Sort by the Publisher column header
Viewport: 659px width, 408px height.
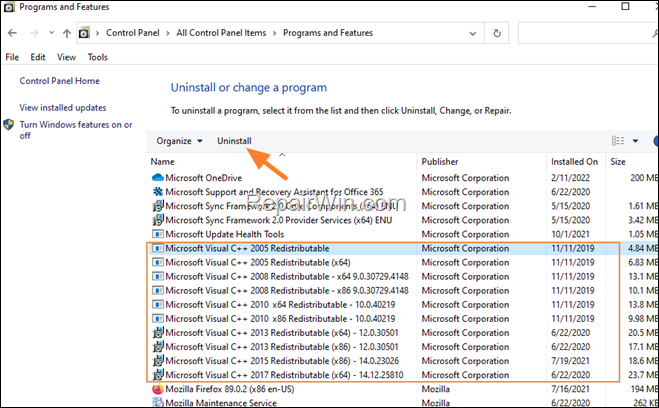tap(440, 162)
